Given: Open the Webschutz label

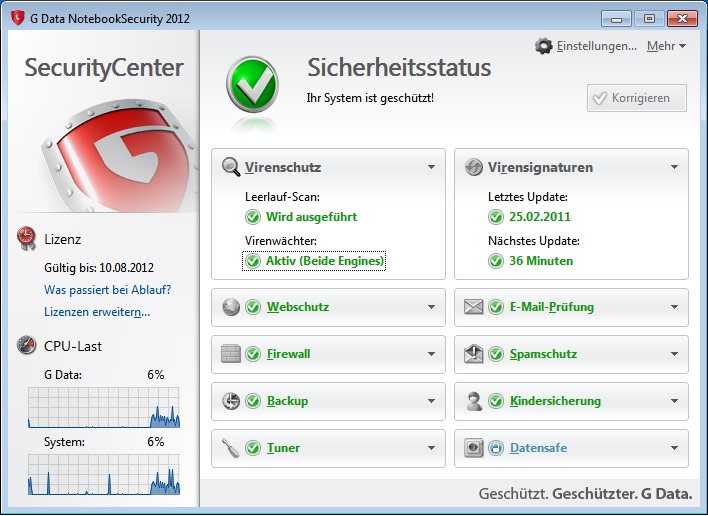Looking at the screenshot, I should pyautogui.click(x=298, y=307).
